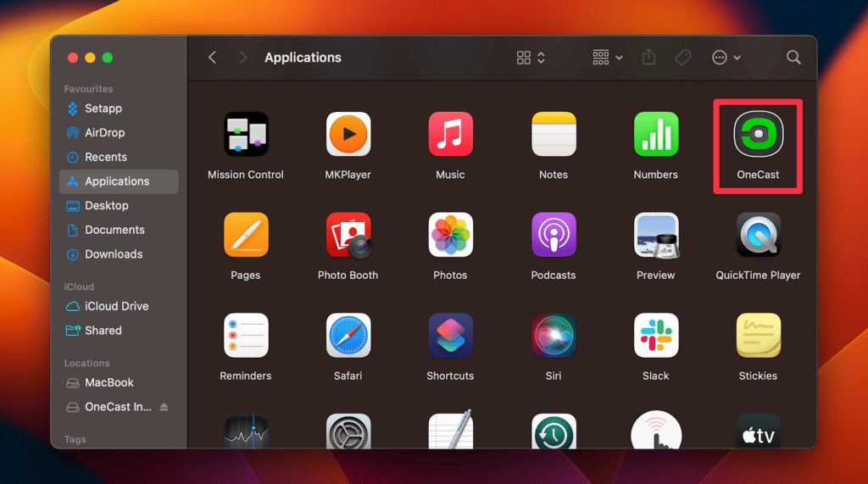Click the Locations section header
868x484 pixels.
click(86, 364)
